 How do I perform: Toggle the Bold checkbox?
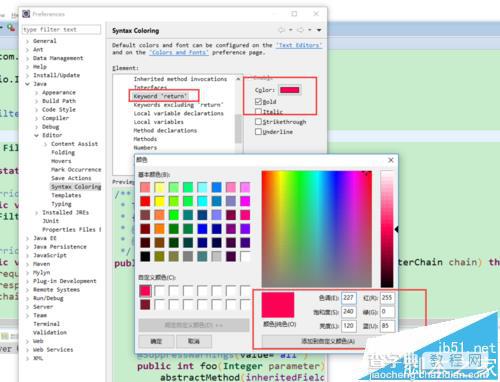pos(258,101)
